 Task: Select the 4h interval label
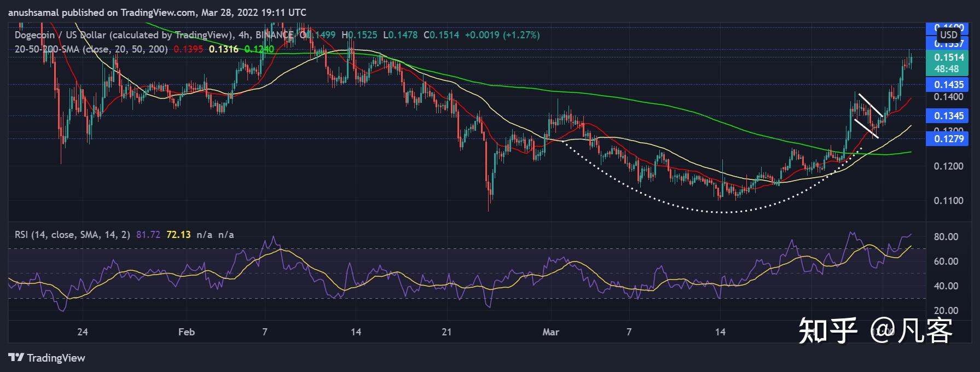(245, 35)
